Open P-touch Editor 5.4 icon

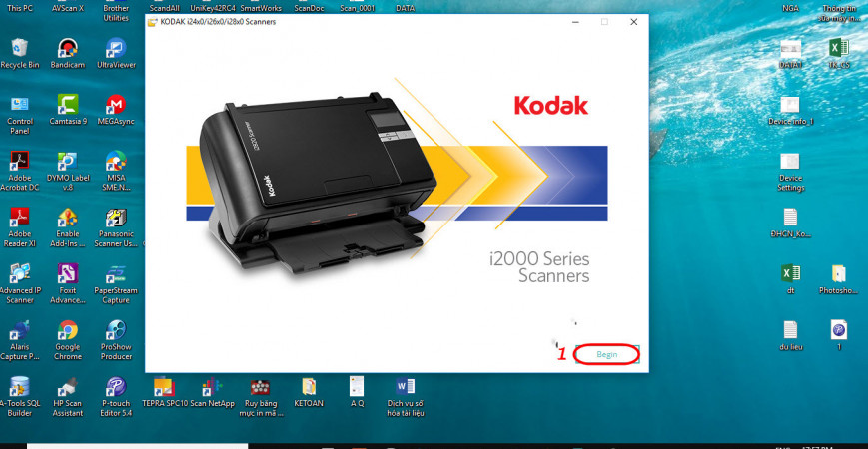tap(116, 397)
